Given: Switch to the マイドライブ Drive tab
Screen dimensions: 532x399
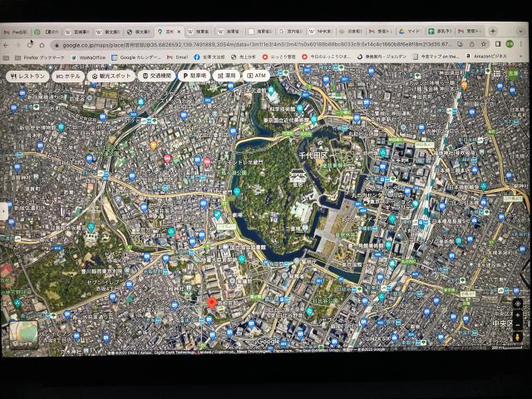Looking at the screenshot, I should (410, 32).
